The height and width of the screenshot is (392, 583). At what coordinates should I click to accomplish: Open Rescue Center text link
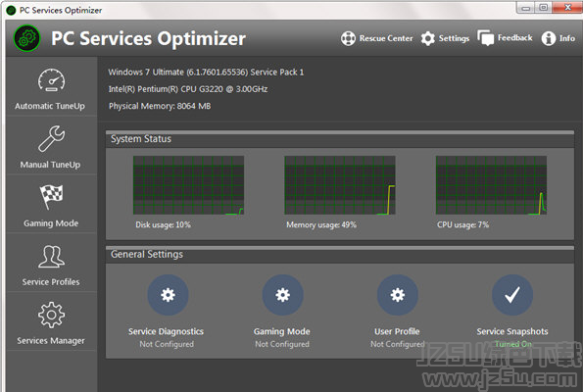pos(386,38)
